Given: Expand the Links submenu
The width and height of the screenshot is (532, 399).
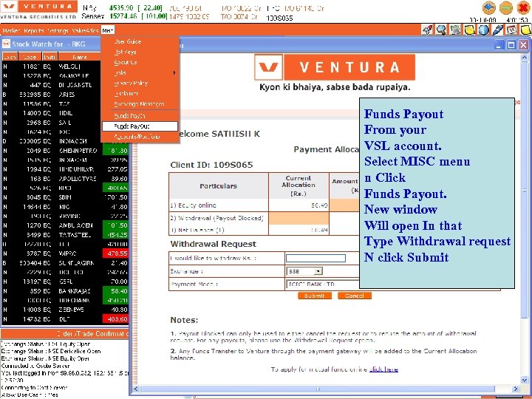Looking at the screenshot, I should tap(140, 72).
